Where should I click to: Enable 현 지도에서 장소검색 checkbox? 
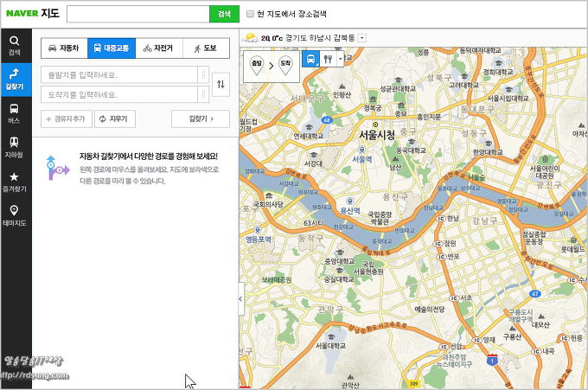pyautogui.click(x=250, y=14)
